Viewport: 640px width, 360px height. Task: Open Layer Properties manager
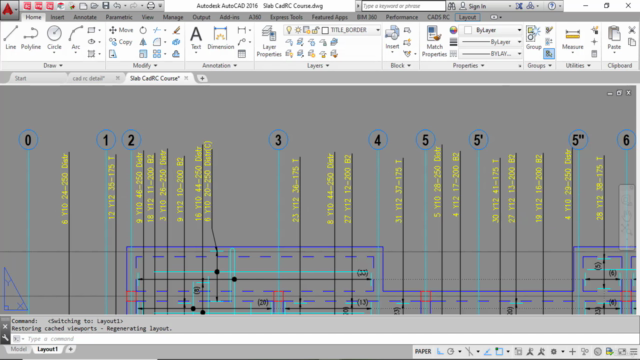tap(269, 41)
